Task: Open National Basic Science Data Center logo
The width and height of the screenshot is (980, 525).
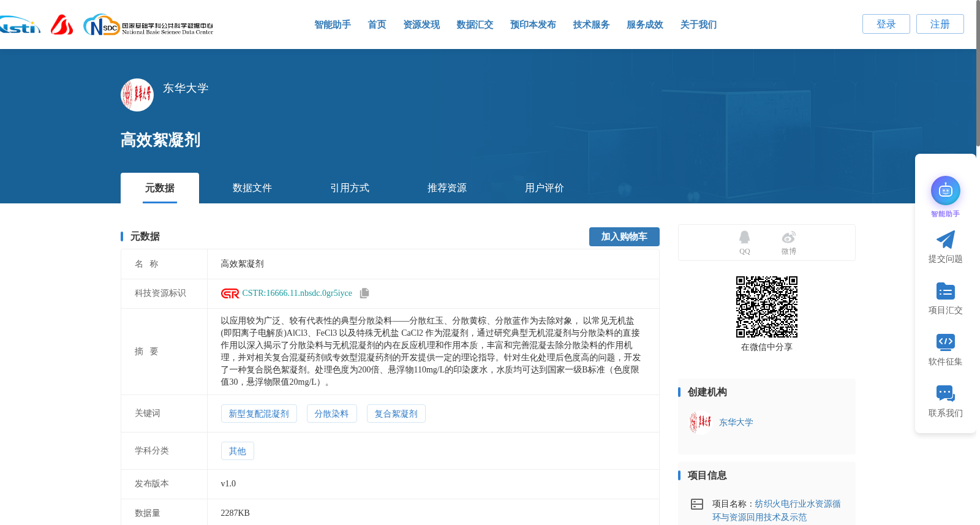Action: tap(148, 25)
